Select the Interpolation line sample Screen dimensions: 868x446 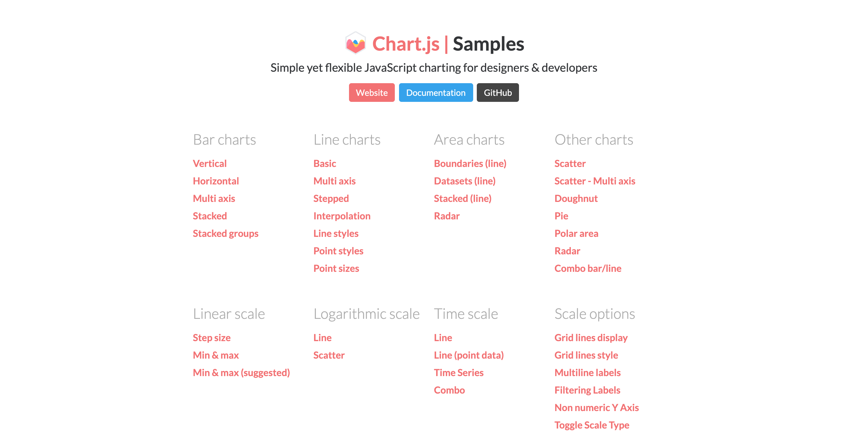342,215
